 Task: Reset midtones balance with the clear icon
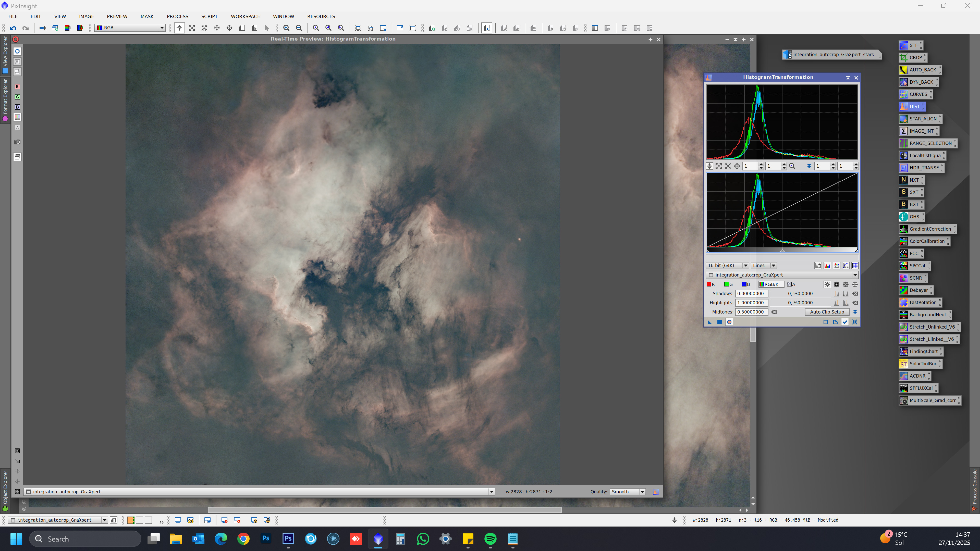pos(774,312)
